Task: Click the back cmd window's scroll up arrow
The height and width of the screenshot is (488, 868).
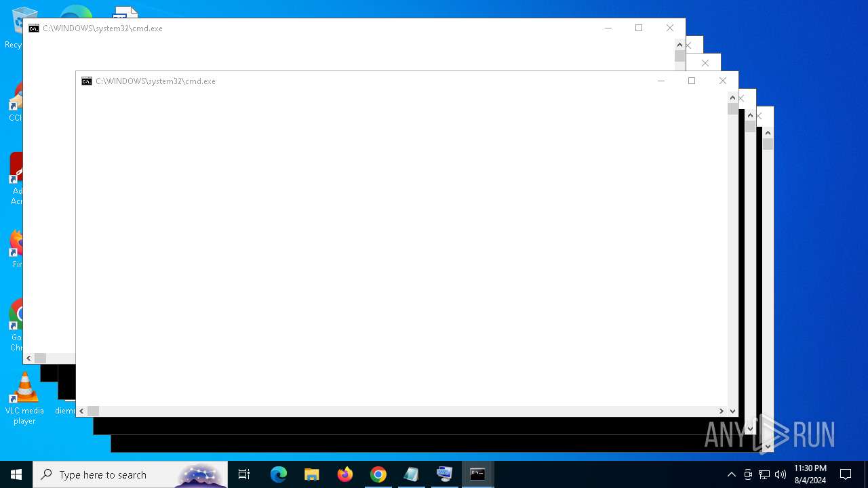Action: pos(679,45)
